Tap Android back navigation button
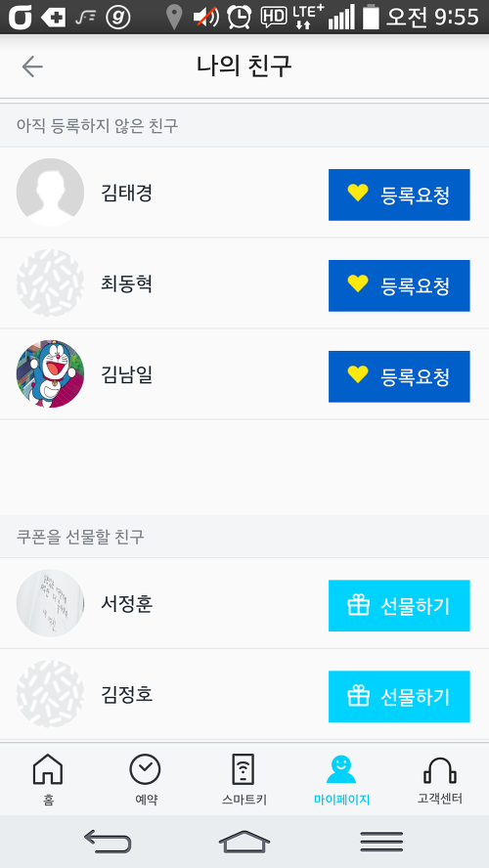489x868 pixels. click(108, 842)
